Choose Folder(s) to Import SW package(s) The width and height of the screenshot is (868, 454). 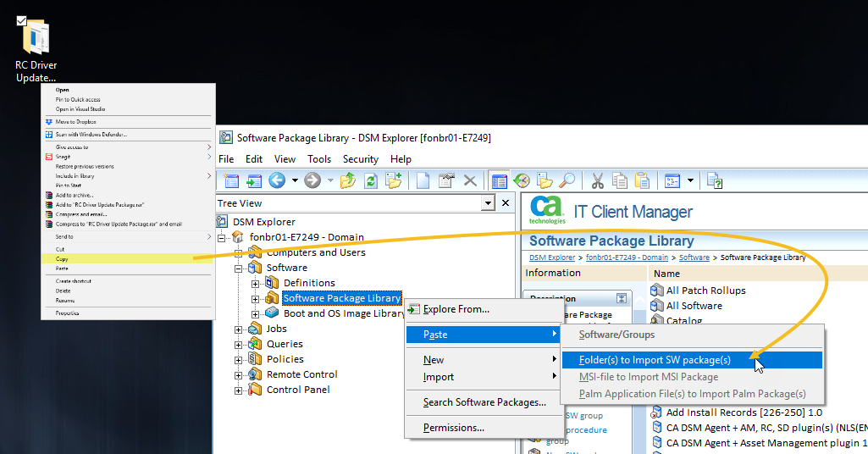[x=655, y=360]
